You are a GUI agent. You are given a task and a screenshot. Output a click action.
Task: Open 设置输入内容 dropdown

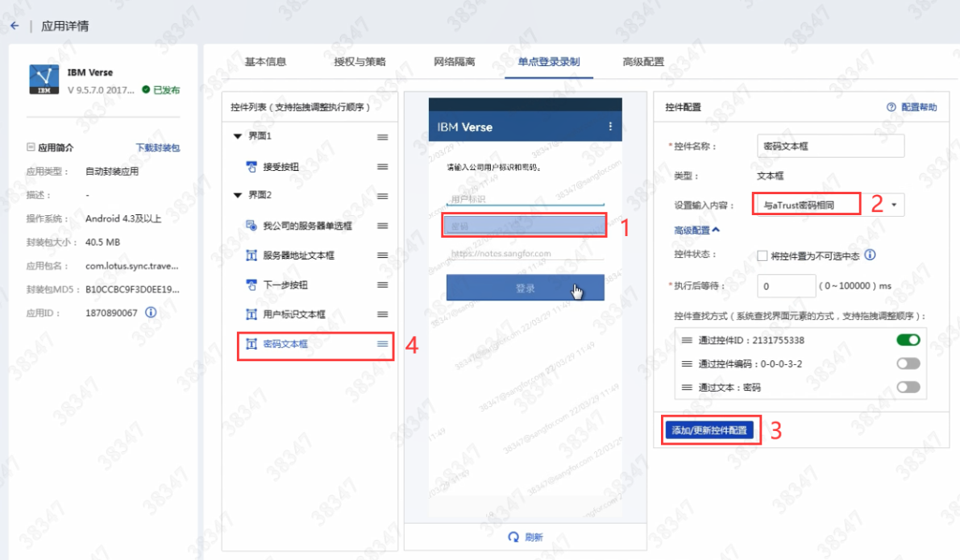[830, 205]
